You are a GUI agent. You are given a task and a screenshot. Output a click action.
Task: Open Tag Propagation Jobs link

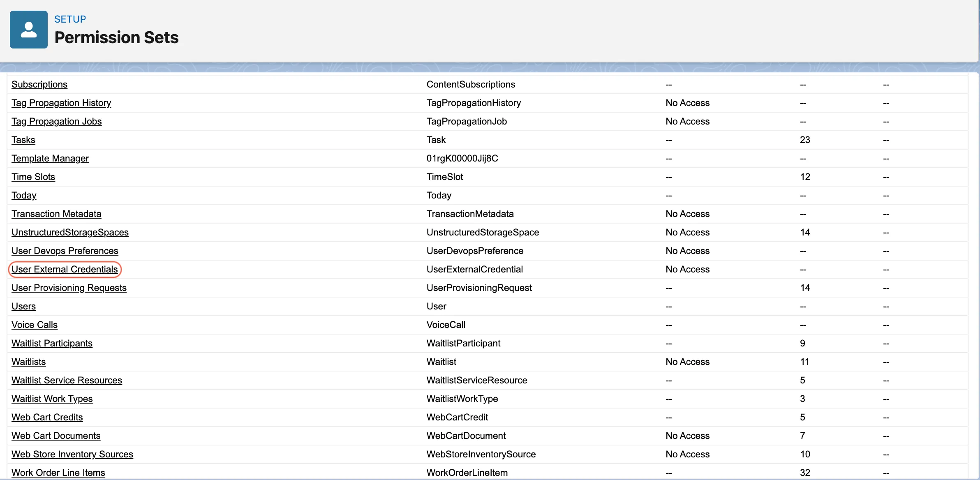pos(57,121)
